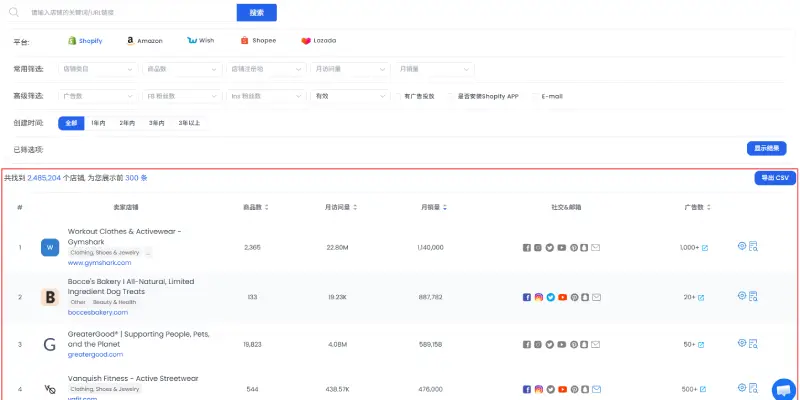Click the eye tracking icon in Bocce's Bakery row
This screenshot has height=400, width=800.
click(x=742, y=295)
